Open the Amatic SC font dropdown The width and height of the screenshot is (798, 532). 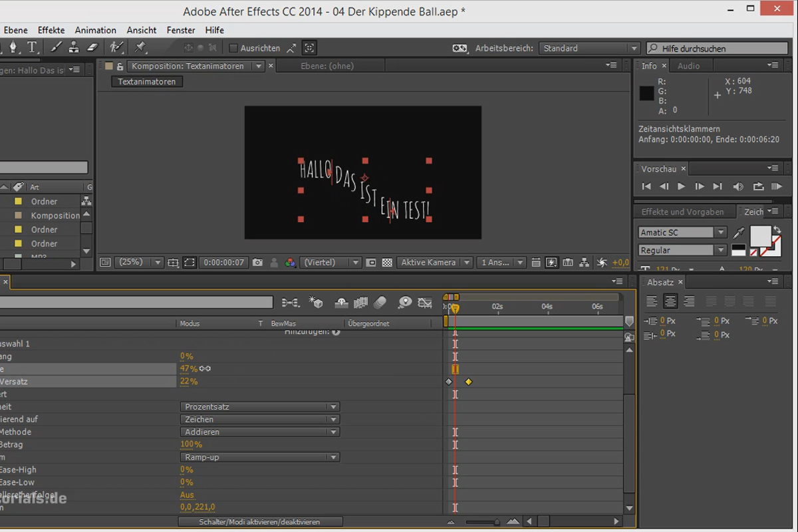click(x=683, y=233)
